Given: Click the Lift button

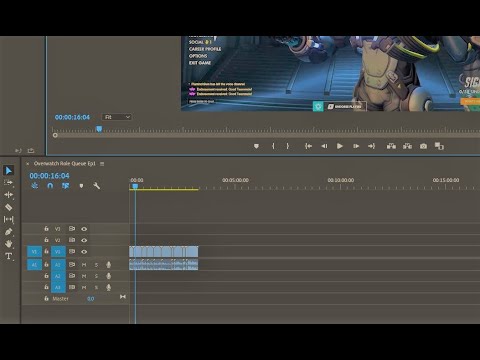Looking at the screenshot, I should coord(391,146).
